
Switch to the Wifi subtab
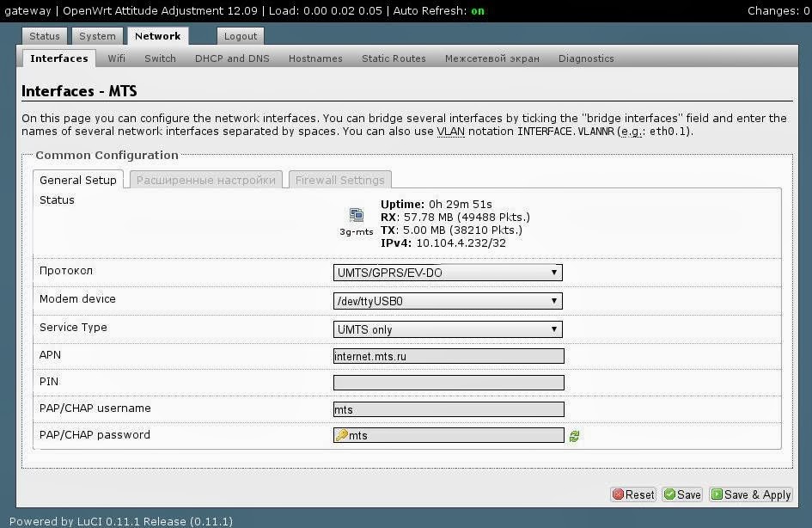click(x=117, y=58)
